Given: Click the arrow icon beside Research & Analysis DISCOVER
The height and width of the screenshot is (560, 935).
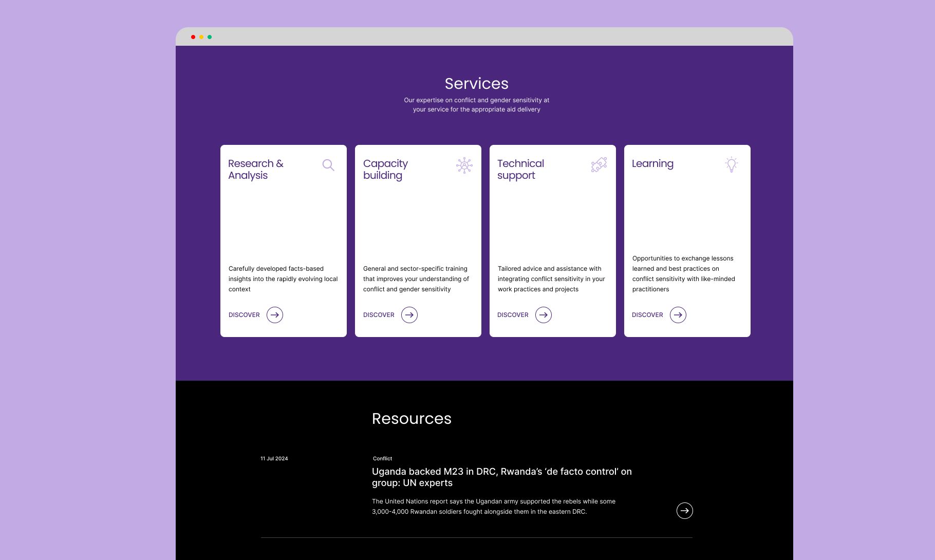Looking at the screenshot, I should pyautogui.click(x=275, y=315).
